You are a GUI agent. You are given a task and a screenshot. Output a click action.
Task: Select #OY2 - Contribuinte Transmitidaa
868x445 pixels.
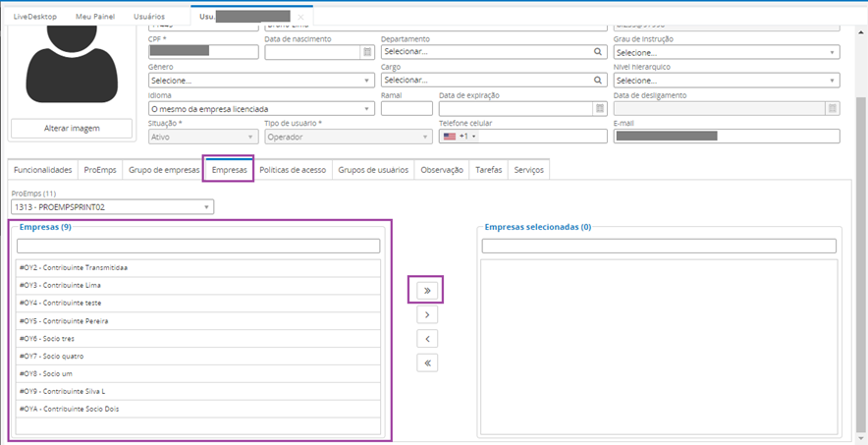198,268
